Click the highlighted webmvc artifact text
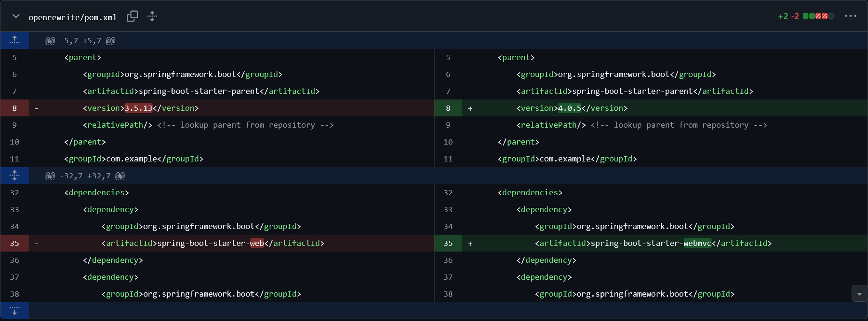 tap(697, 243)
